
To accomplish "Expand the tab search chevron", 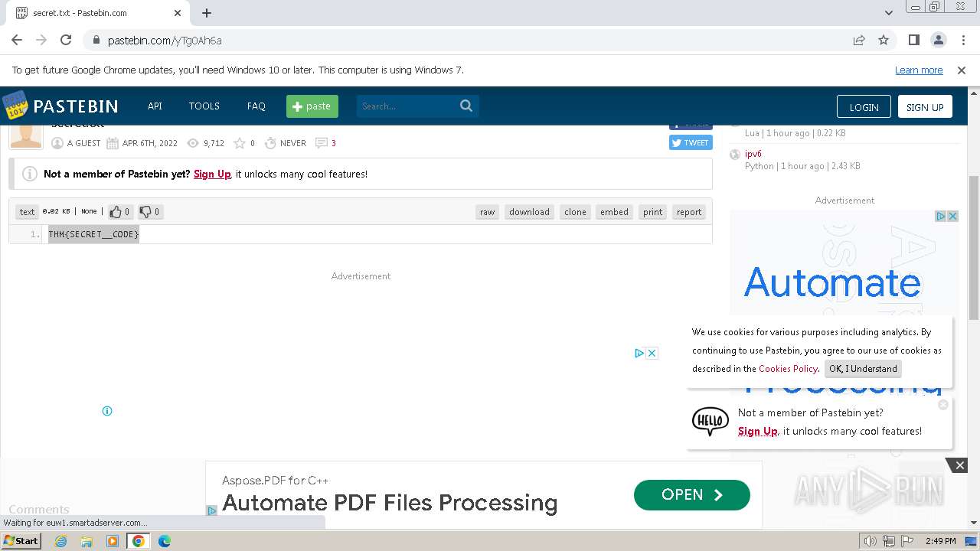I will [889, 13].
